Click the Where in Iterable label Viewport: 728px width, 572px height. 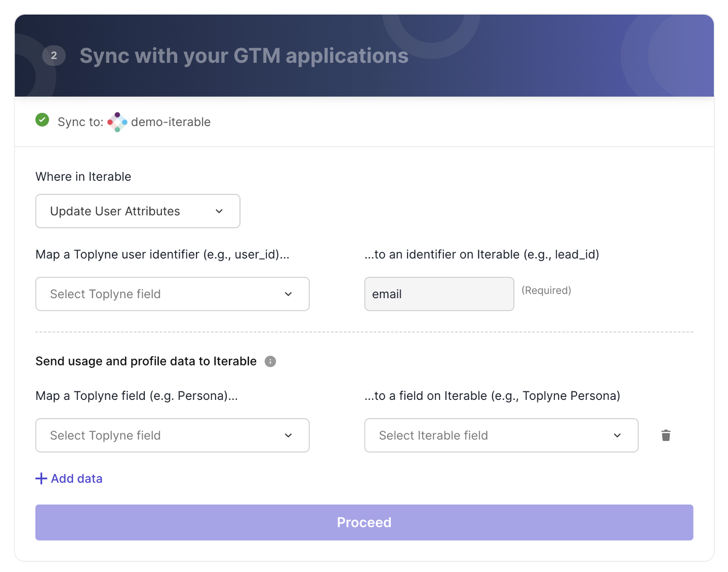click(x=83, y=177)
